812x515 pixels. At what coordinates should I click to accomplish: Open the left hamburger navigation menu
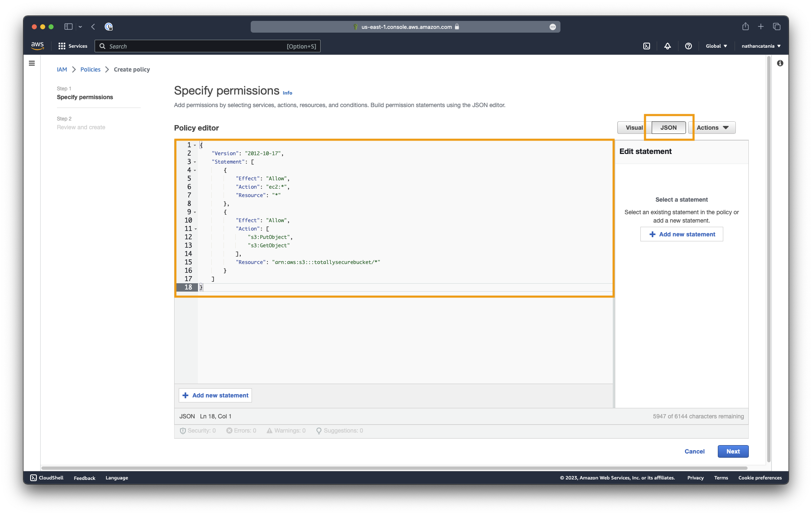[32, 63]
